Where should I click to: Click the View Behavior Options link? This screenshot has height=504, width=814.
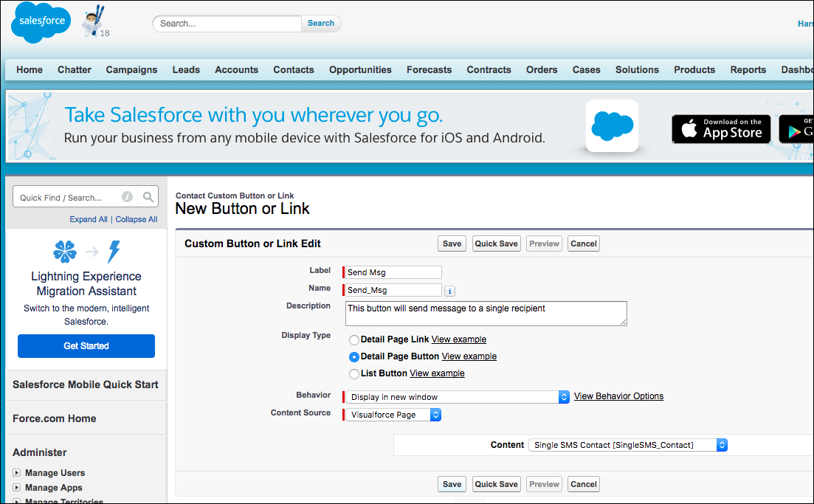click(619, 396)
